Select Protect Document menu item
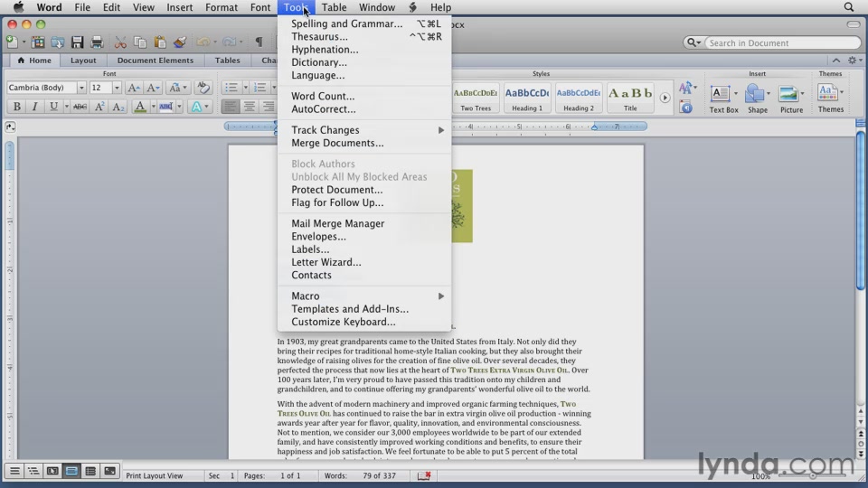 point(364,190)
